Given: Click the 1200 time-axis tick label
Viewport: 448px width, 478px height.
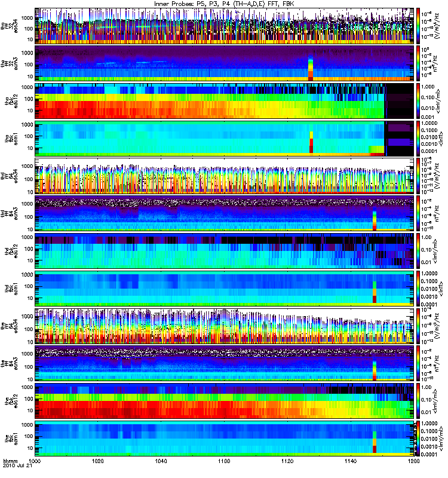Looking at the screenshot, I should click(413, 461).
